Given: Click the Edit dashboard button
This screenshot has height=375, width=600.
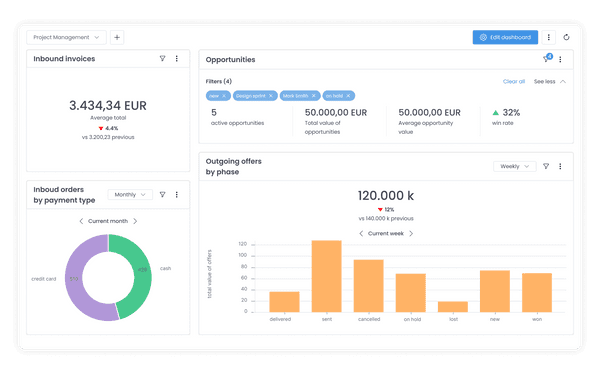Looking at the screenshot, I should pyautogui.click(x=505, y=38).
